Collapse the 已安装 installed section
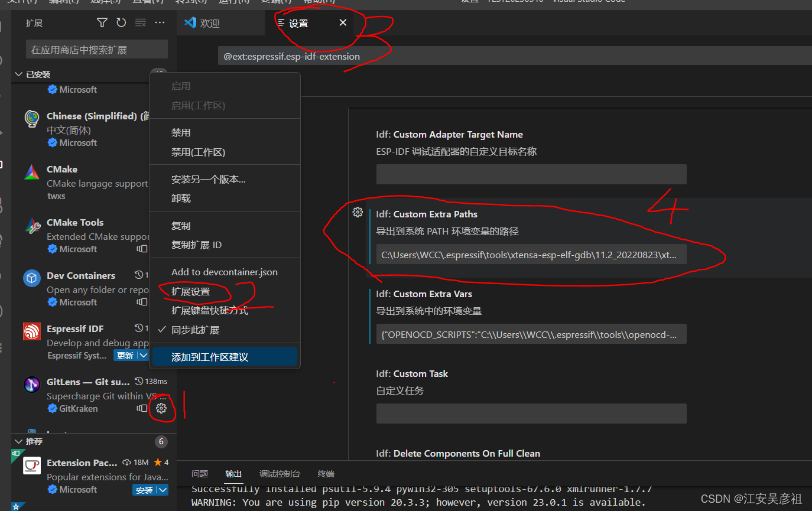This screenshot has width=812, height=511. coord(18,74)
